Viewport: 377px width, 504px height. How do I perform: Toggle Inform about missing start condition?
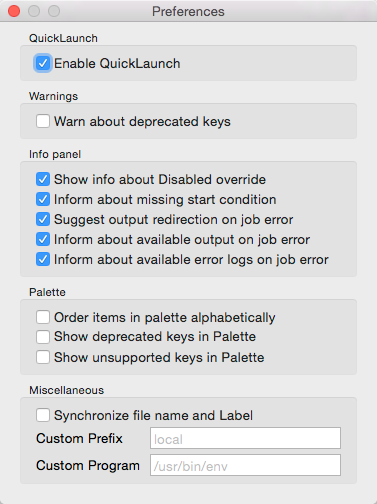pyautogui.click(x=43, y=199)
